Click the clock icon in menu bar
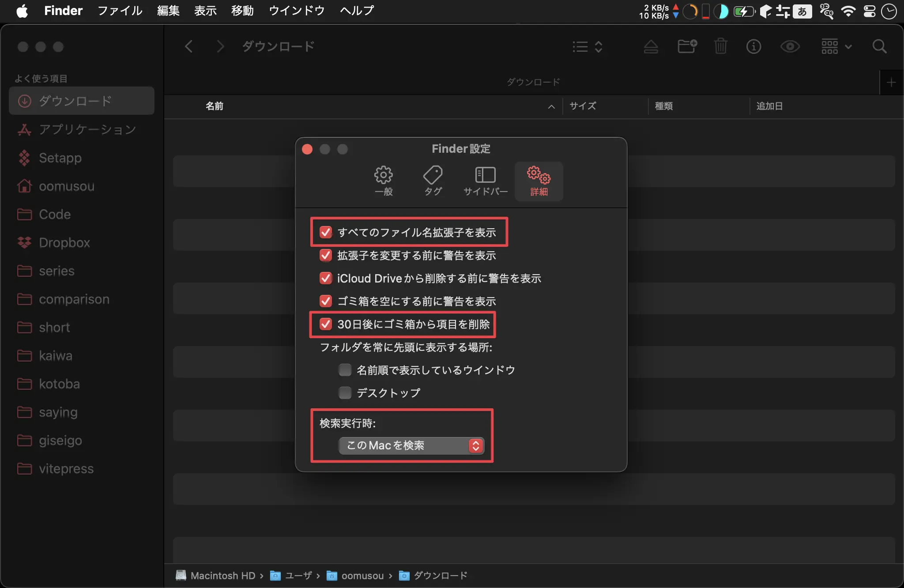Image resolution: width=904 pixels, height=588 pixels. pos(889,11)
